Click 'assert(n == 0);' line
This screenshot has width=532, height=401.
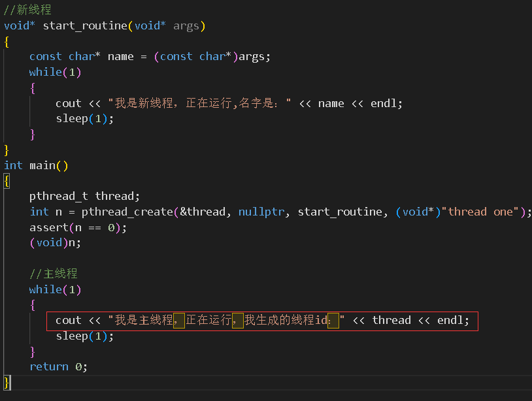click(x=78, y=227)
